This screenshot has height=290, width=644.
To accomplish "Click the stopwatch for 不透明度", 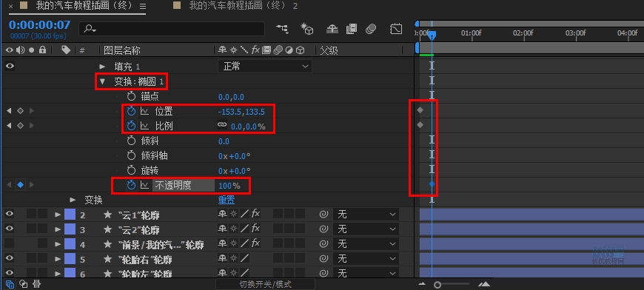I will pyautogui.click(x=131, y=186).
